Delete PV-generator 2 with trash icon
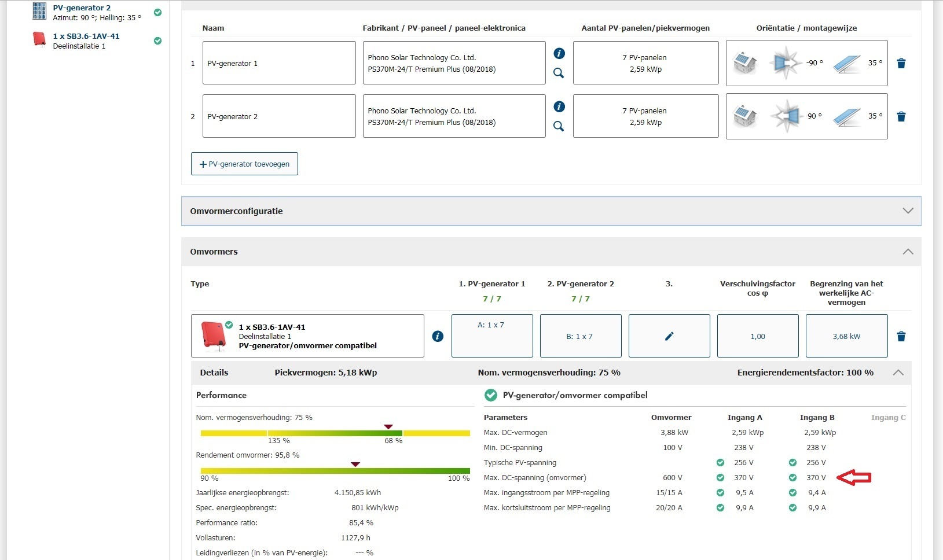Image resolution: width=943 pixels, height=560 pixels. pyautogui.click(x=901, y=117)
